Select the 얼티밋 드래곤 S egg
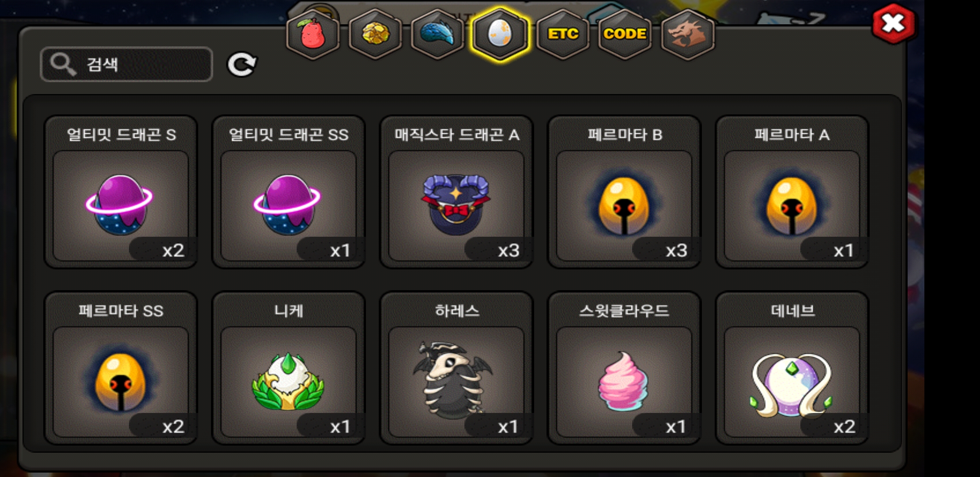 pos(121,192)
